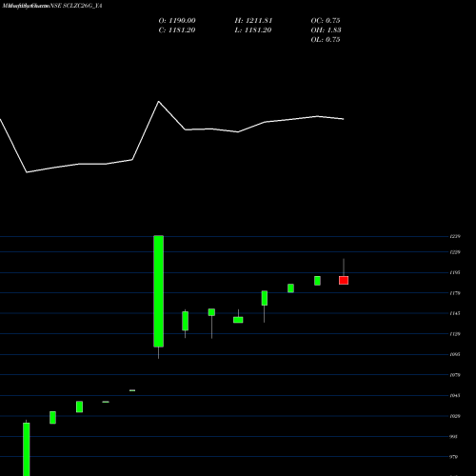The width and height of the screenshot is (476, 476).
Task: Click the 1079 price axis label
Action: click(x=455, y=375)
